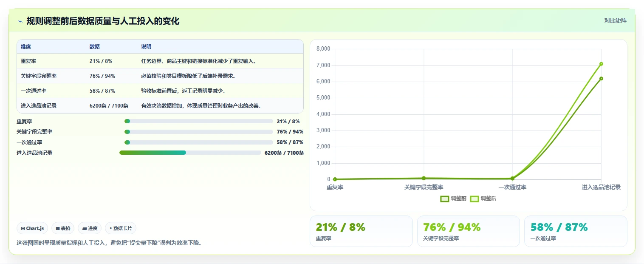
Task: Open the 21% / 8% 重复率 data card
Action: pyautogui.click(x=361, y=231)
